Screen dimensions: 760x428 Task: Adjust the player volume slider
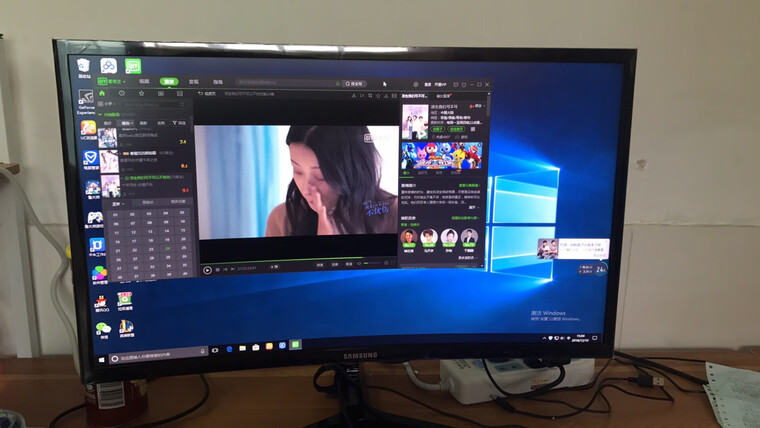point(372,264)
